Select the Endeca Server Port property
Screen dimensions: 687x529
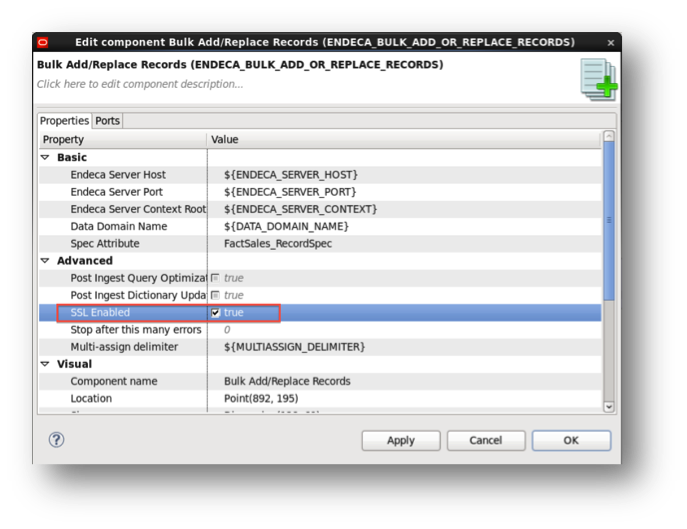117,192
